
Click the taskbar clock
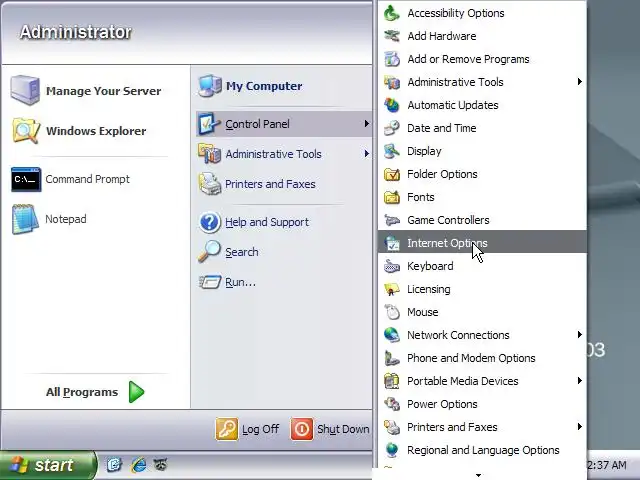click(x=607, y=465)
